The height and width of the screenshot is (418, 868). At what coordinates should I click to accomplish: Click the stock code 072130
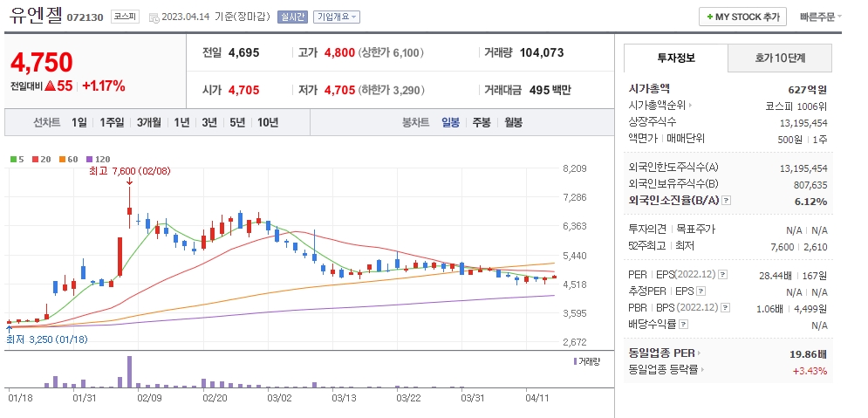click(x=85, y=17)
